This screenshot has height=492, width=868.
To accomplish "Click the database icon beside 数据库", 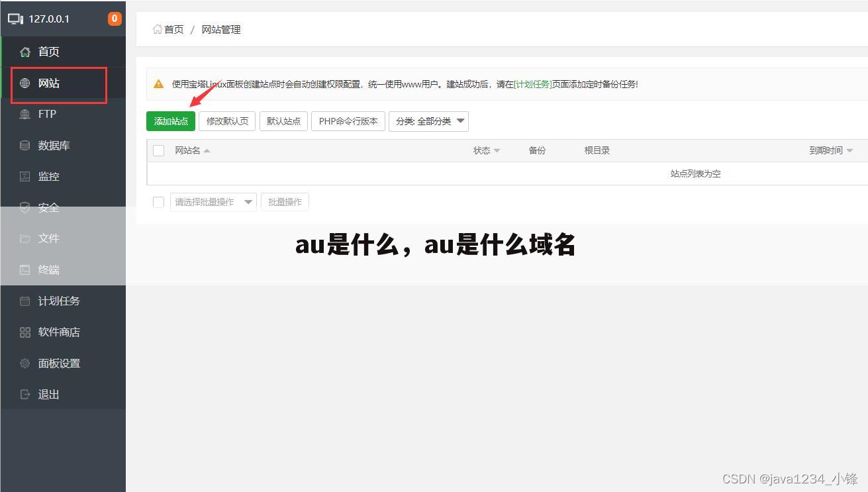I will point(25,146).
